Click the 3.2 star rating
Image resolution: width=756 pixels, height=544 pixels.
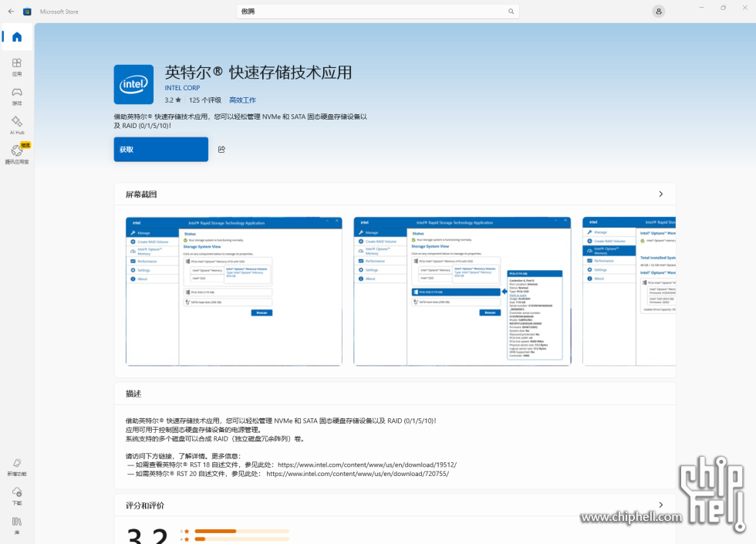coord(173,100)
